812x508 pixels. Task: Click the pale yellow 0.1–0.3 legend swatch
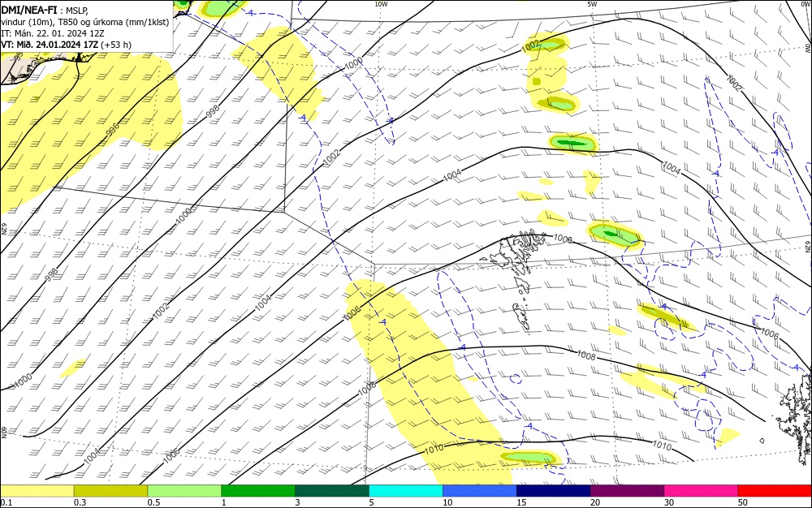[x=37, y=491]
